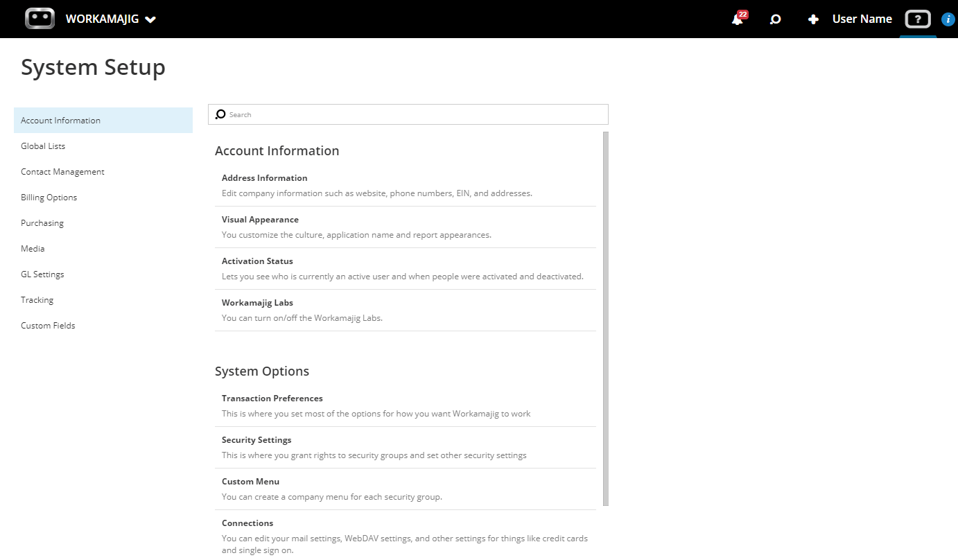Click the magnifier icon in search box
This screenshot has height=560, width=958.
tap(220, 114)
